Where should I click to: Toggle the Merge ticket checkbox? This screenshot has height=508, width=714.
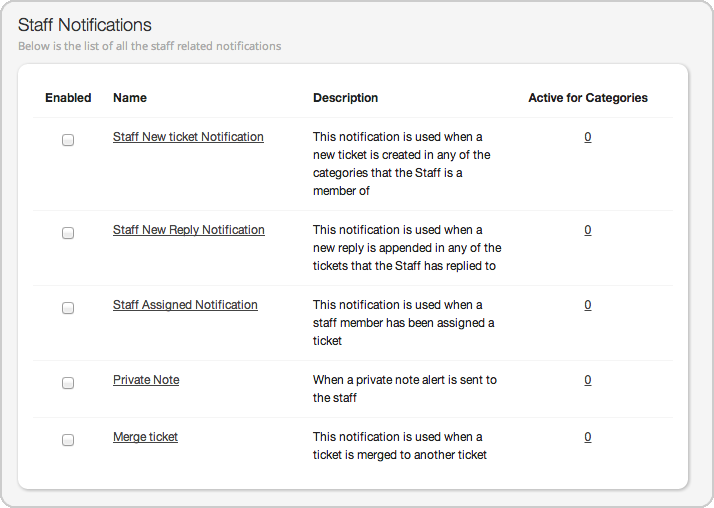68,440
